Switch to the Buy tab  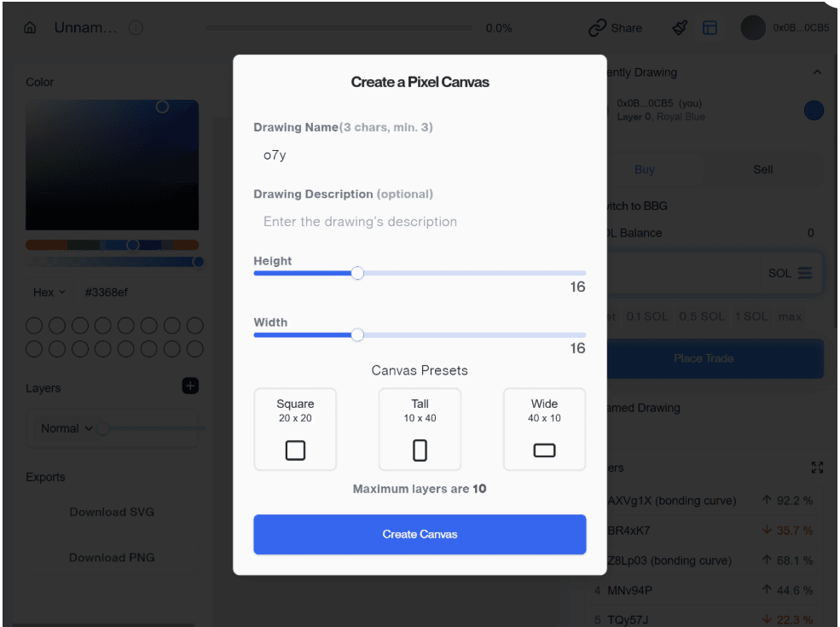pyautogui.click(x=645, y=170)
